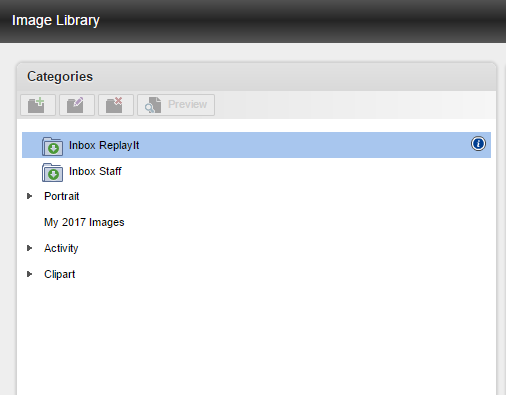The width and height of the screenshot is (506, 395).
Task: Select the Inbox ReplayIt category label
Action: pyautogui.click(x=104, y=145)
